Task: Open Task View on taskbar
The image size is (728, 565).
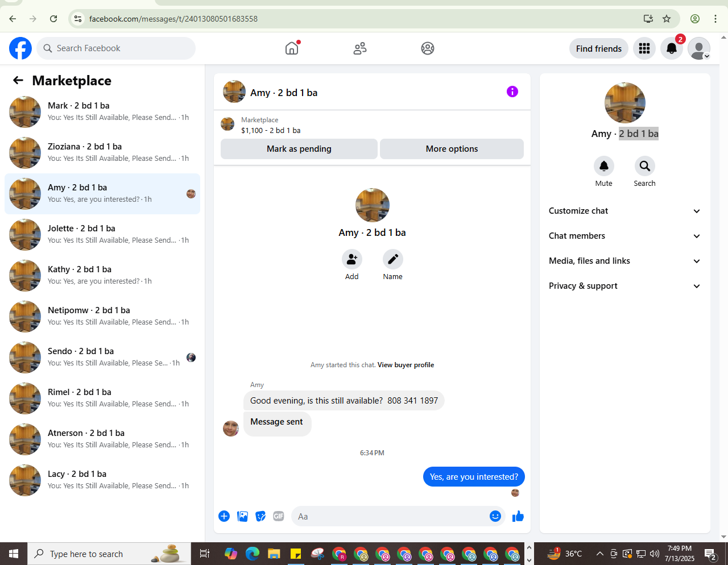Action: pyautogui.click(x=205, y=554)
